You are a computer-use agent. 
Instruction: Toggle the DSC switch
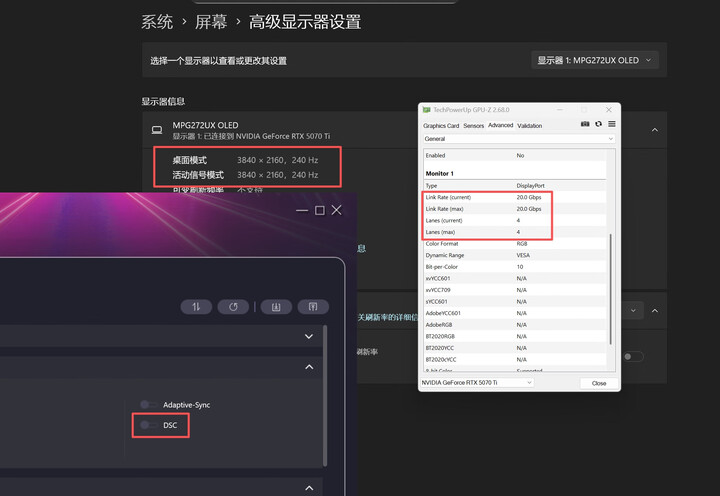click(x=148, y=425)
